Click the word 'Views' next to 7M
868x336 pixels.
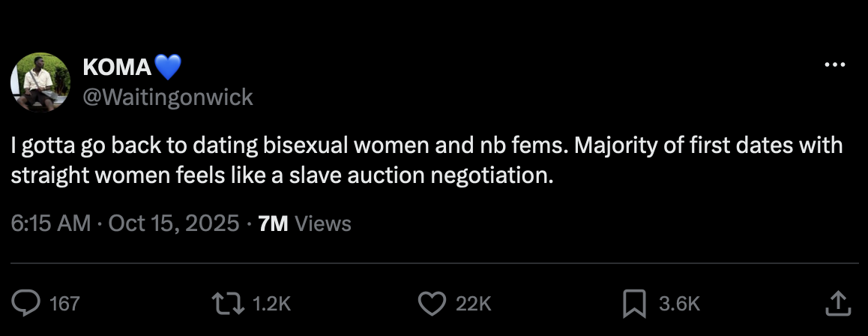point(323,223)
